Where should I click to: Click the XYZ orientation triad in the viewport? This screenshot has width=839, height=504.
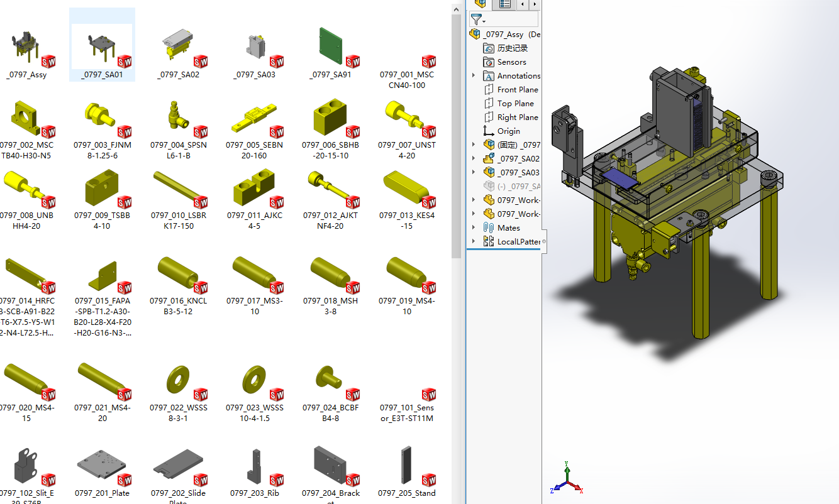(567, 480)
